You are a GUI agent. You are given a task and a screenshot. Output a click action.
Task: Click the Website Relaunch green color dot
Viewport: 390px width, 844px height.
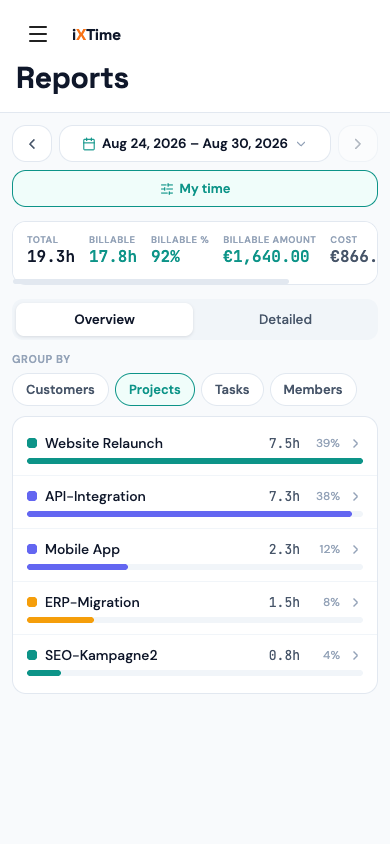(32, 443)
